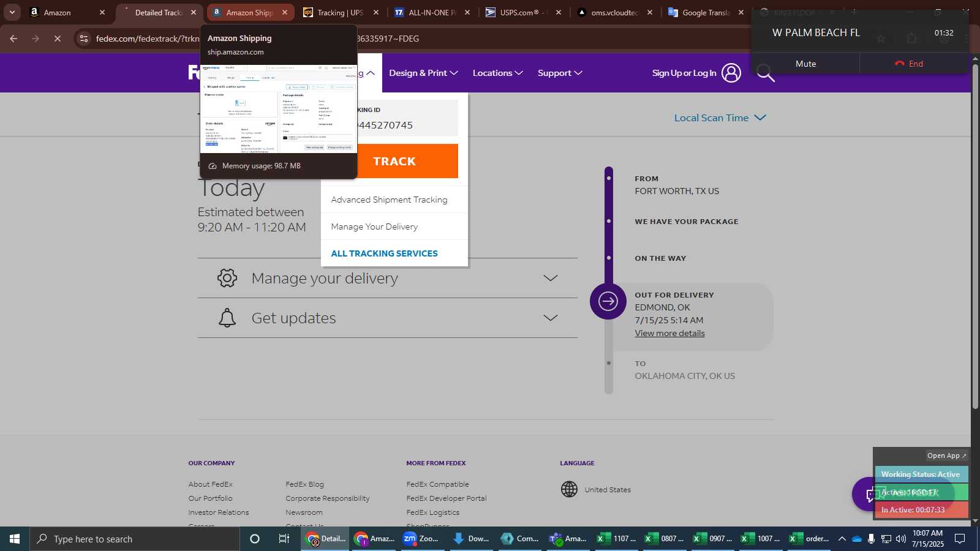
Task: Click the Windows taskbar search box
Action: coord(135,539)
